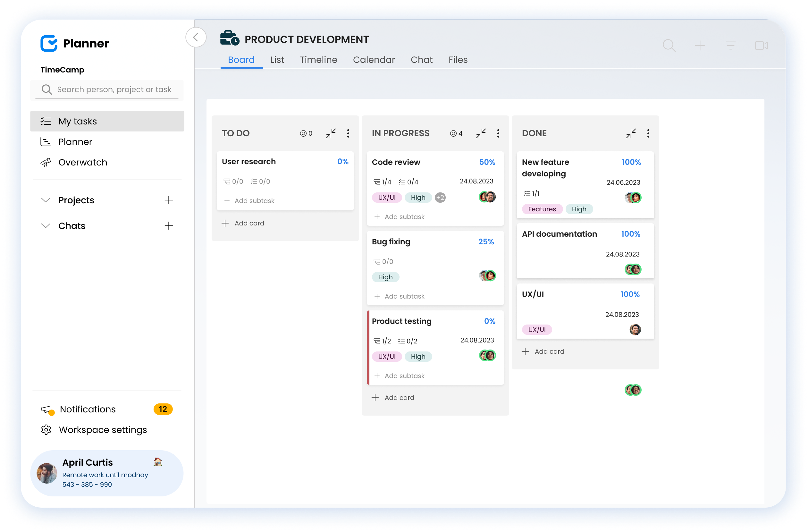809x532 pixels.
Task: Click the plus icon in the top header
Action: (700, 46)
